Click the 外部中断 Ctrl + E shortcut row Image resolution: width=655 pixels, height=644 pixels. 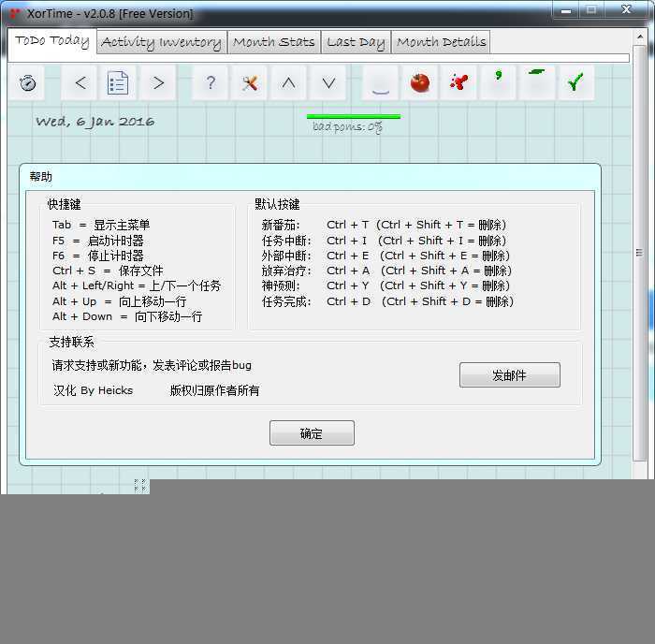click(x=386, y=256)
